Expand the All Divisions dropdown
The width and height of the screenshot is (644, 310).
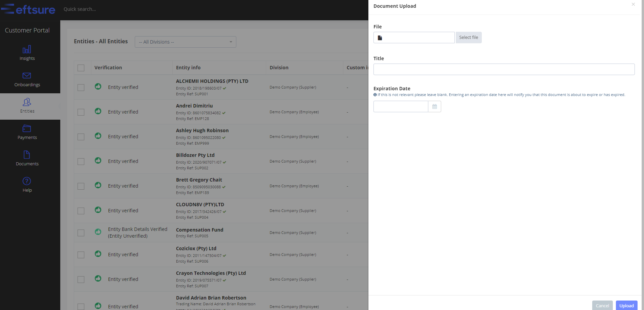pos(185,42)
